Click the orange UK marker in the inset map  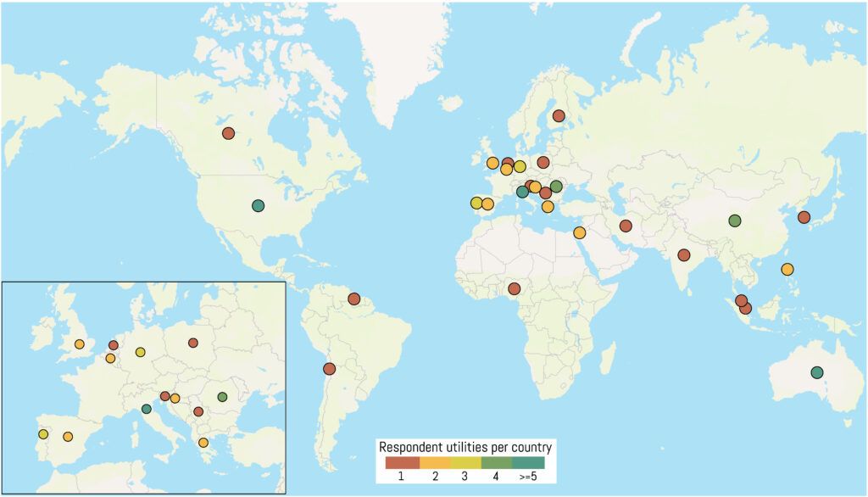79,344
